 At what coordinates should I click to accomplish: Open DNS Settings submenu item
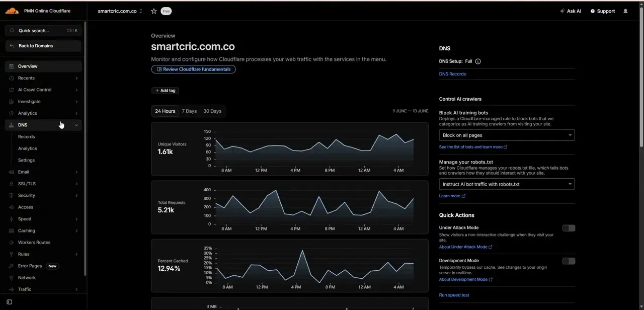click(x=27, y=160)
